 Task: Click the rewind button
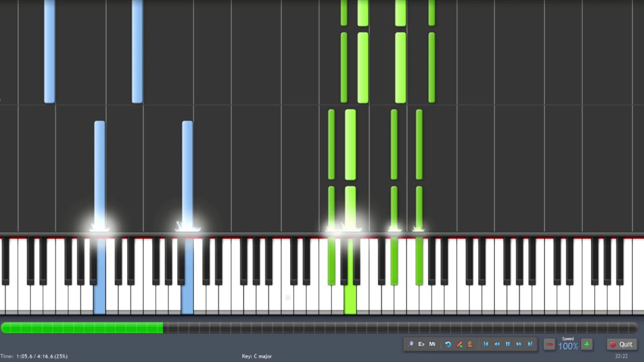coord(497,344)
